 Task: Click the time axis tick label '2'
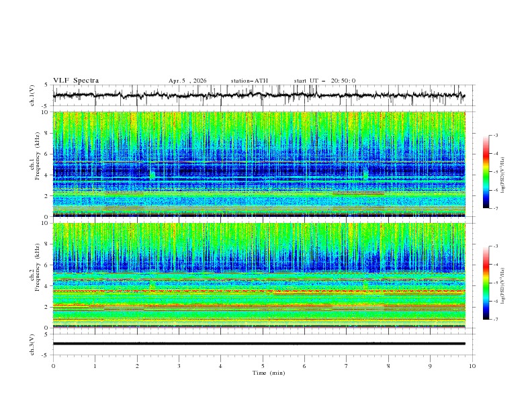[x=137, y=366]
